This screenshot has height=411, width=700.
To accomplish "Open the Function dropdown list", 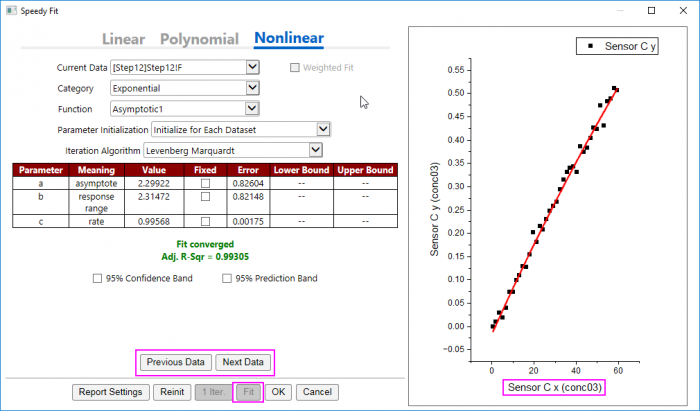I will click(252, 109).
